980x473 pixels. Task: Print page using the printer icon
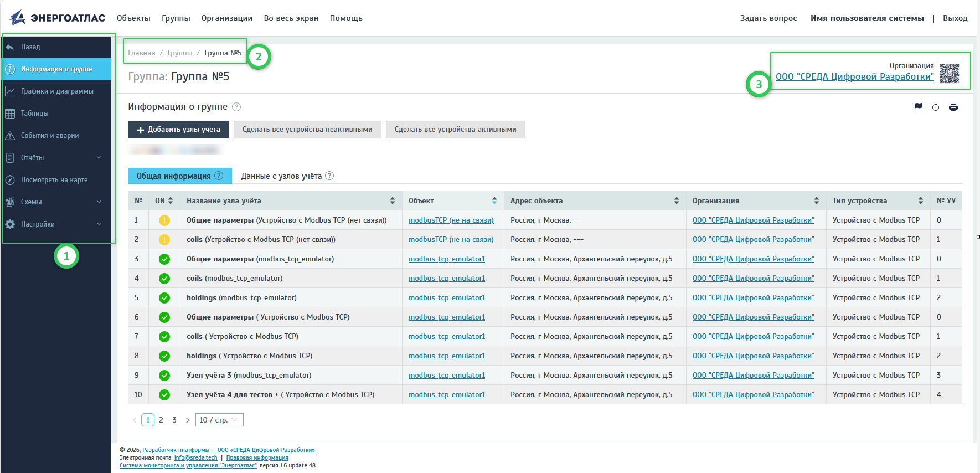(953, 107)
